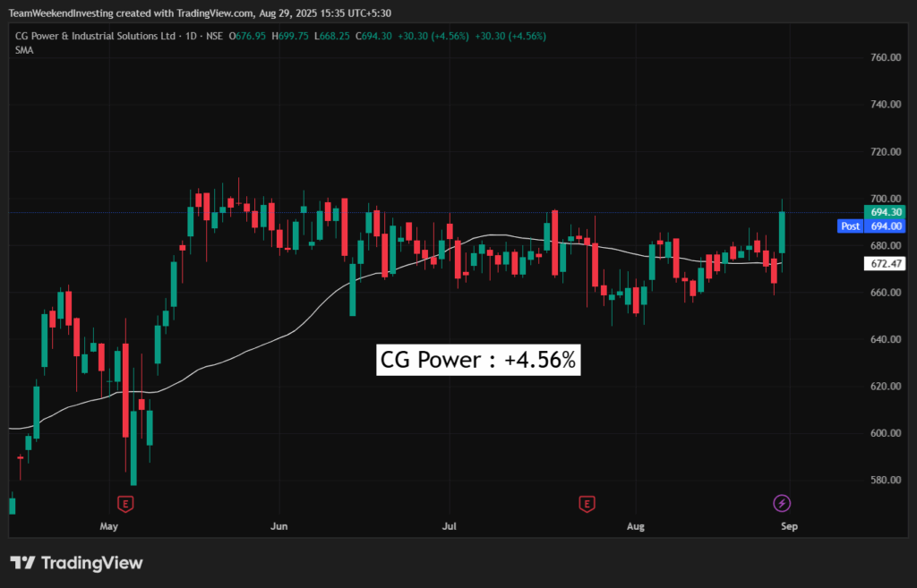Click the close value C694.30

click(x=373, y=36)
